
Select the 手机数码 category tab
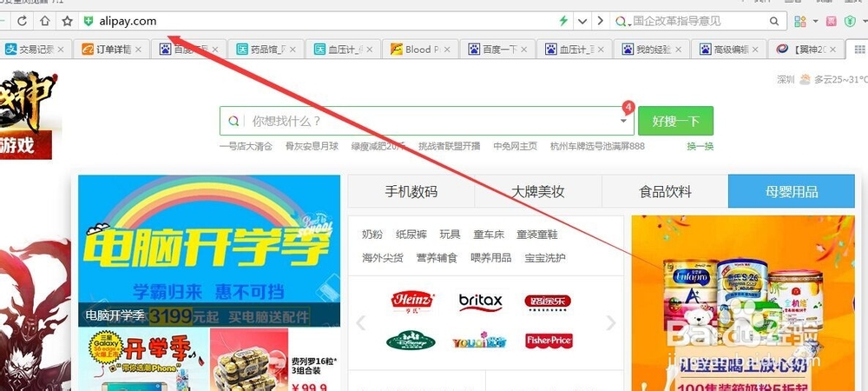[411, 192]
